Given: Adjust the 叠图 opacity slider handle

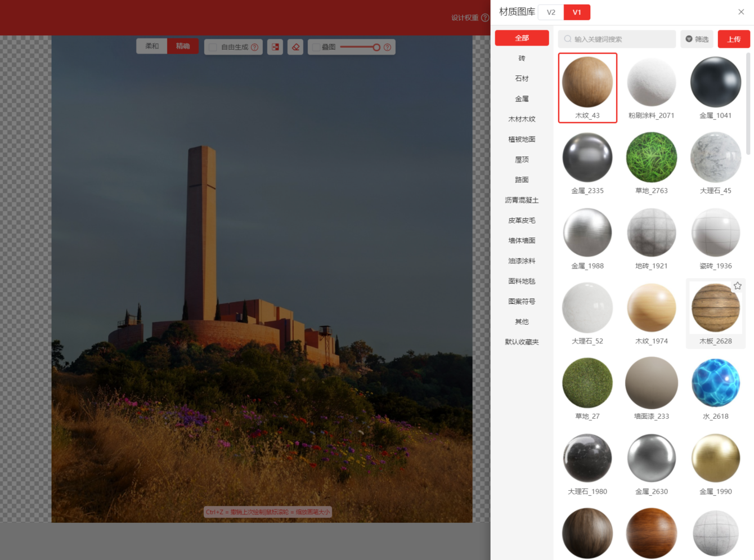Looking at the screenshot, I should tap(376, 47).
